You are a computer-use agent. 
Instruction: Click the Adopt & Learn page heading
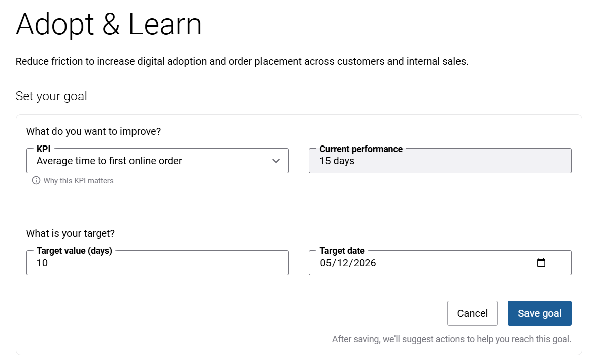(109, 24)
